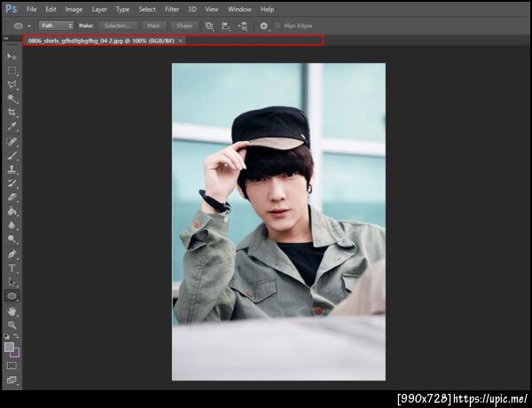Image resolution: width=532 pixels, height=408 pixels.
Task: Select the Ellipse shape tool
Action: click(x=12, y=296)
